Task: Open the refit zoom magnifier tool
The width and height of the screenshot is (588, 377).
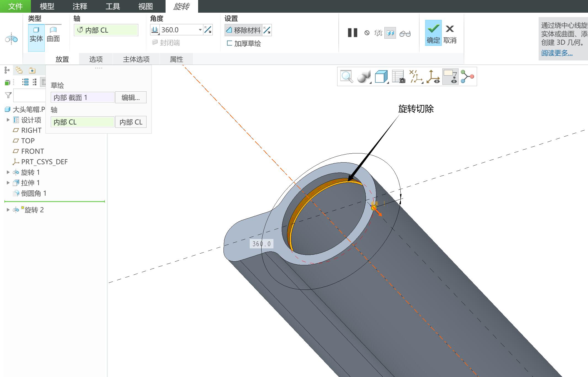Action: click(347, 76)
